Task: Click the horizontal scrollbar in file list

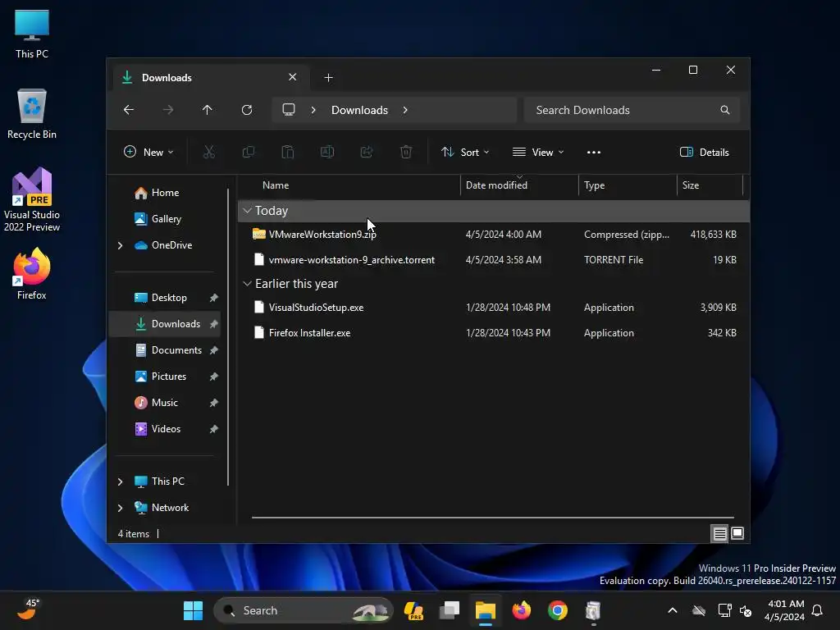Action: 493,518
